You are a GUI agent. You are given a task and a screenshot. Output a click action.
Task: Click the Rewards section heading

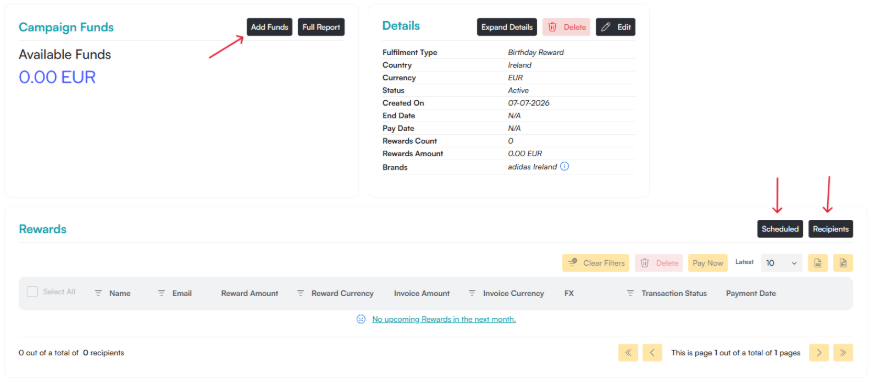pyautogui.click(x=43, y=229)
